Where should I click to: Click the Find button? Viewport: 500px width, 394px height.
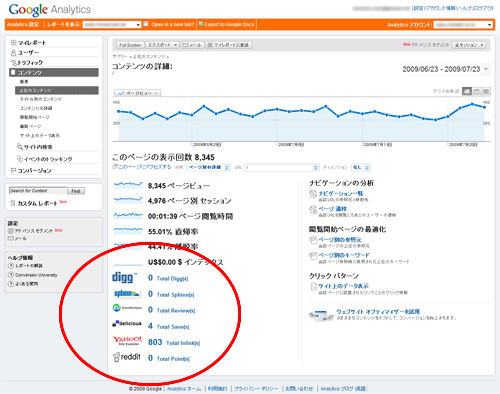pyautogui.click(x=76, y=191)
